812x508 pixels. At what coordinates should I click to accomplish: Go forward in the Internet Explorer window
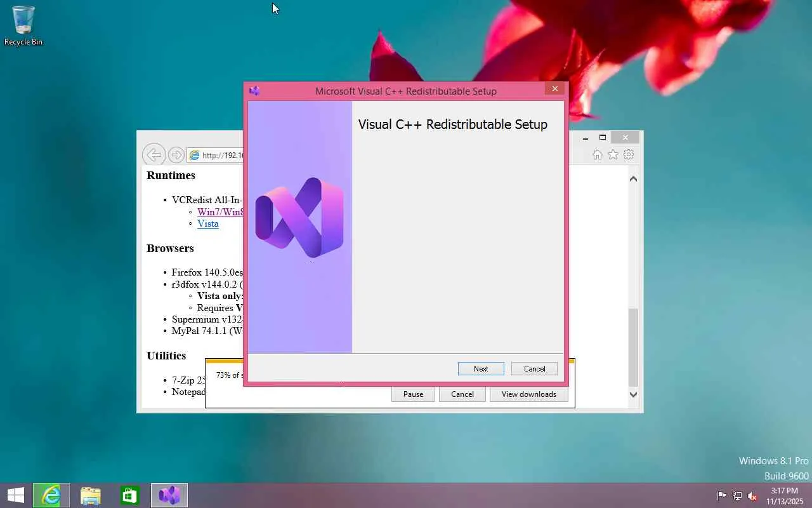click(176, 155)
